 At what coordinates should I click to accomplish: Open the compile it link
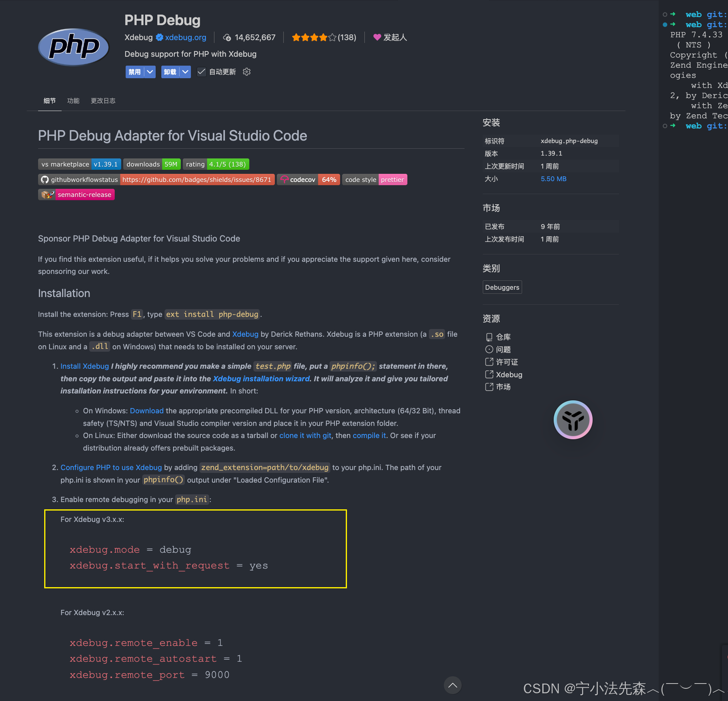(369, 435)
